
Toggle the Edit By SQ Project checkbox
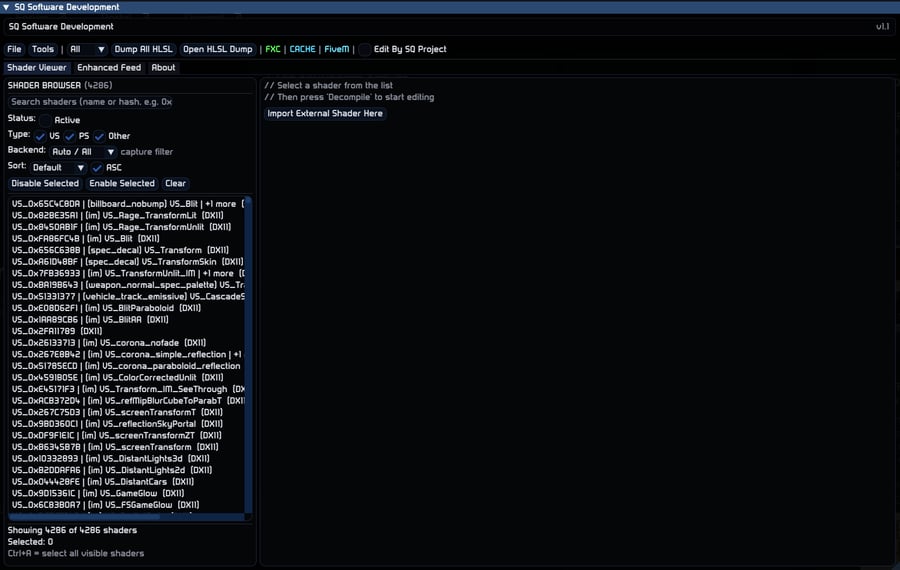tap(364, 50)
